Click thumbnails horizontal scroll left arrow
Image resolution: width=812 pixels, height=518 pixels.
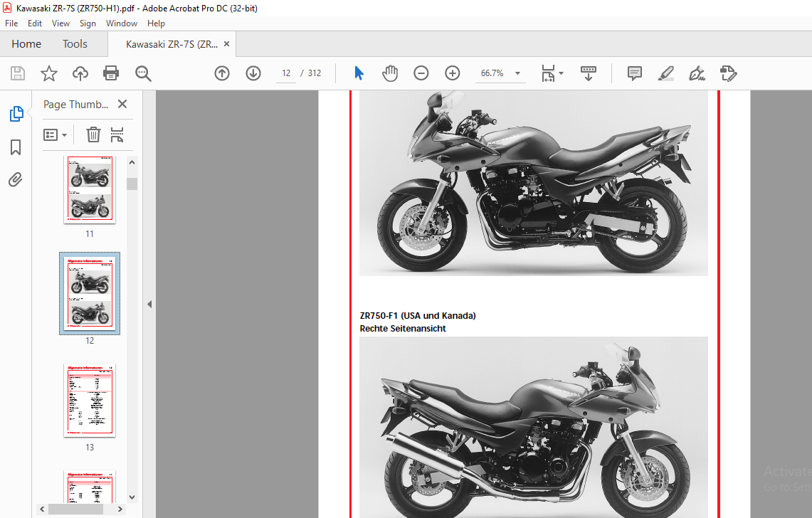click(43, 509)
